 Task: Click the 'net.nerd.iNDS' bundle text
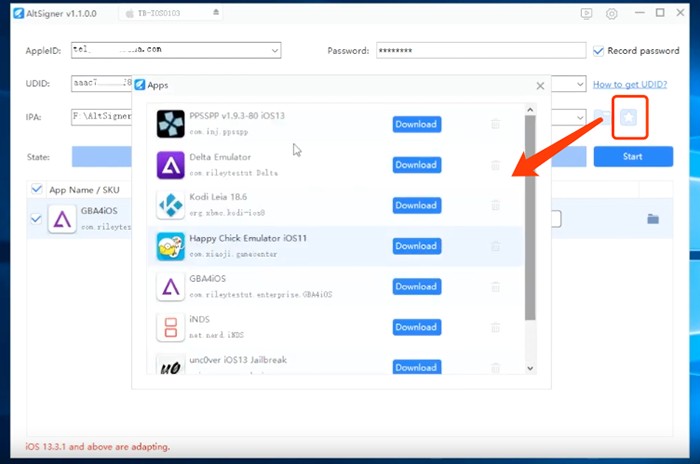point(217,335)
